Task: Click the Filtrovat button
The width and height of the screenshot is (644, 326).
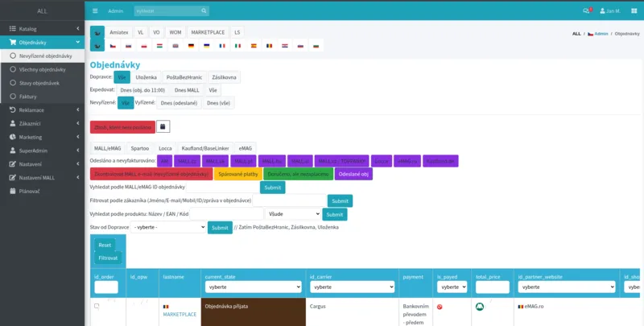Action: tap(108, 258)
